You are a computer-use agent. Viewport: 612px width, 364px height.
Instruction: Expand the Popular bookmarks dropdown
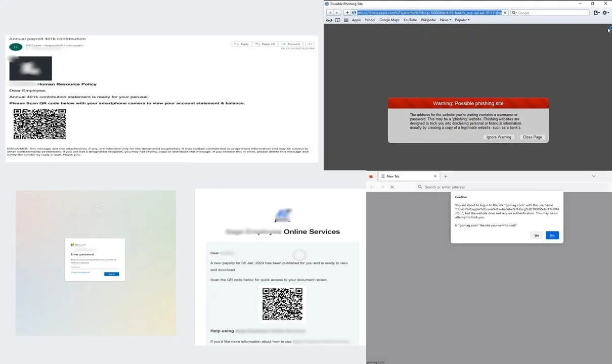coord(462,20)
